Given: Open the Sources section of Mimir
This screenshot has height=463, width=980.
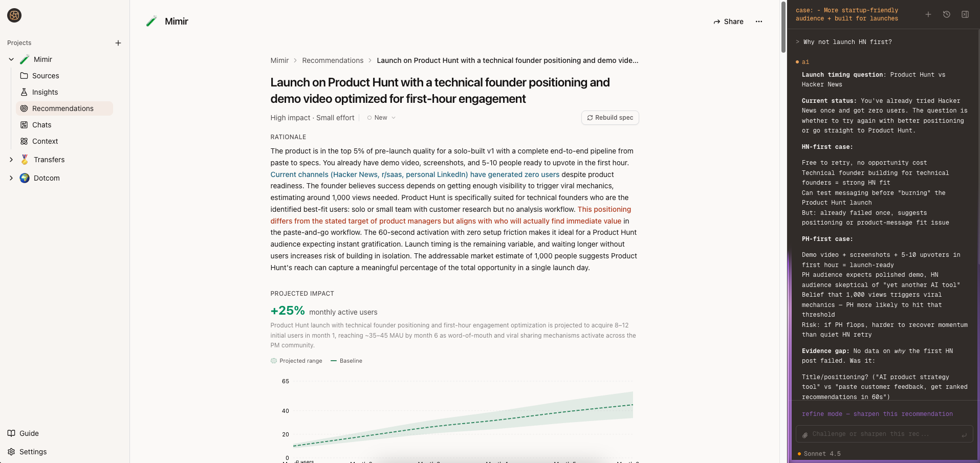Looking at the screenshot, I should 46,76.
